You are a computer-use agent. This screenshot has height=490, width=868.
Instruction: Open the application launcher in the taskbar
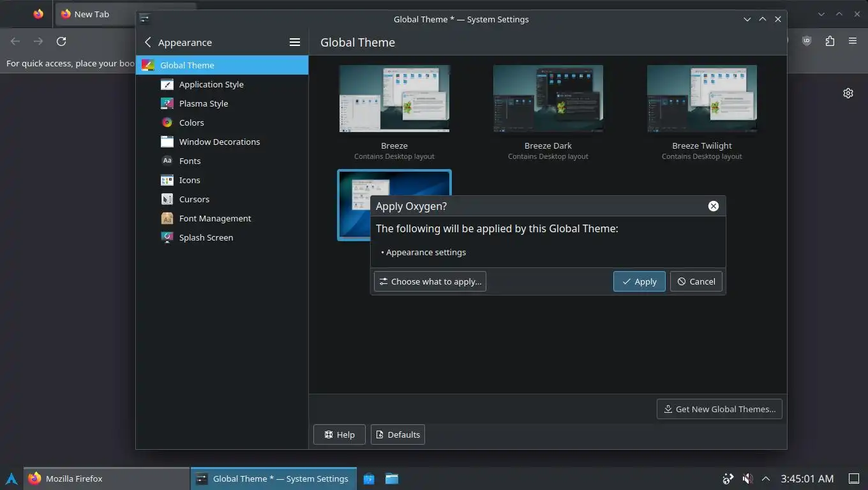point(11,479)
